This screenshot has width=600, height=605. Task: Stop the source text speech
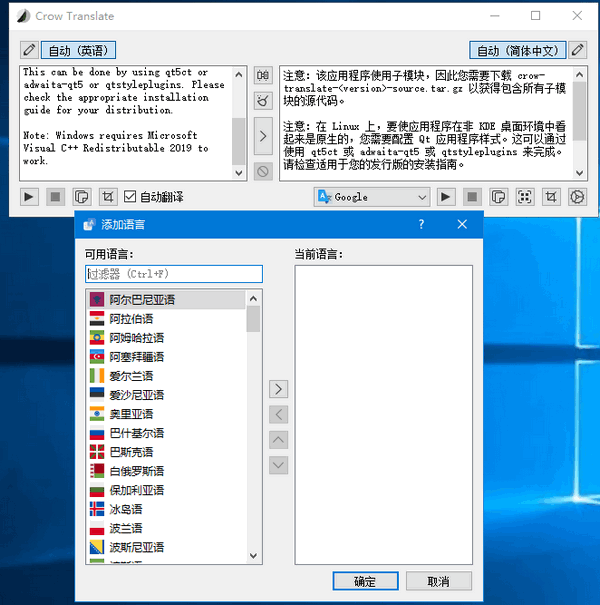pos(56,197)
